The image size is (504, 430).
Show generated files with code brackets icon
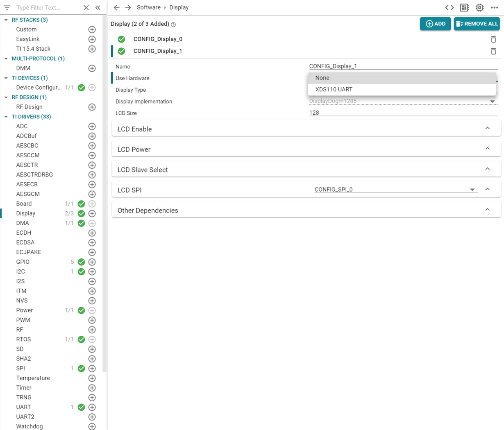point(450,7)
